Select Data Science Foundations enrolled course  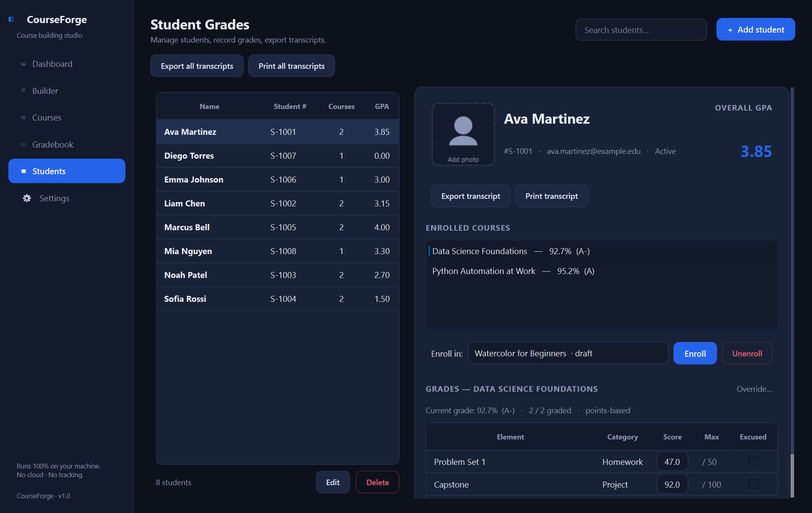(601, 251)
